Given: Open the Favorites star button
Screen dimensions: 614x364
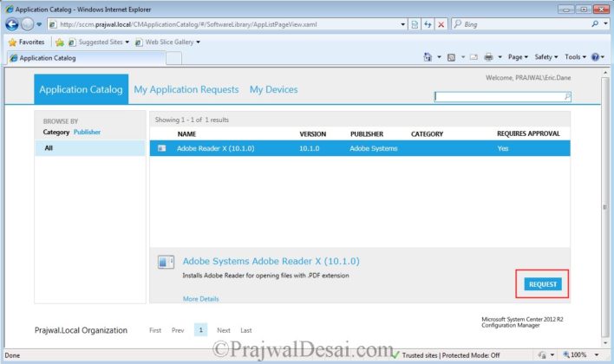Looking at the screenshot, I should click(x=26, y=42).
